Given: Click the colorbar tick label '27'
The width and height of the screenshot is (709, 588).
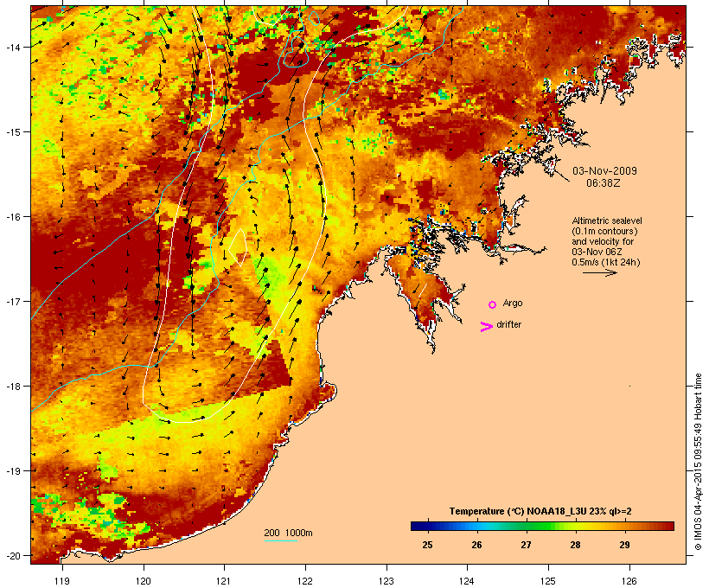Looking at the screenshot, I should point(526,545).
